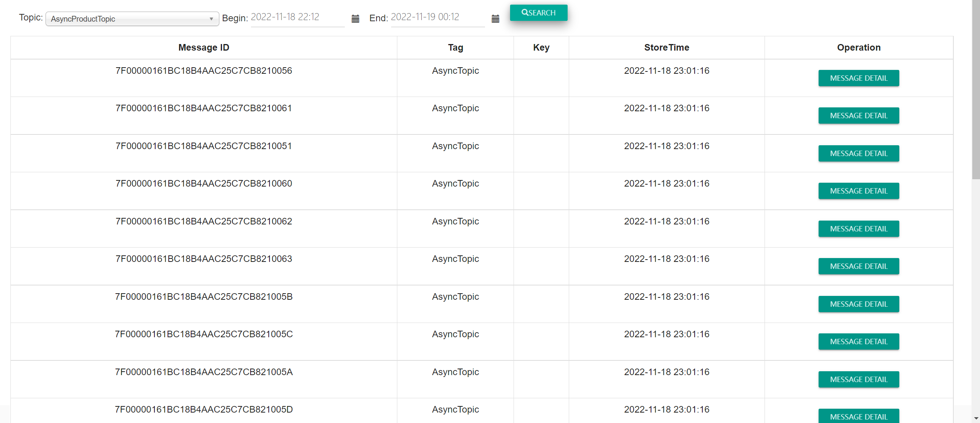Open the Begin date calendar icon
Screen dimensions: 980x423
pos(355,19)
